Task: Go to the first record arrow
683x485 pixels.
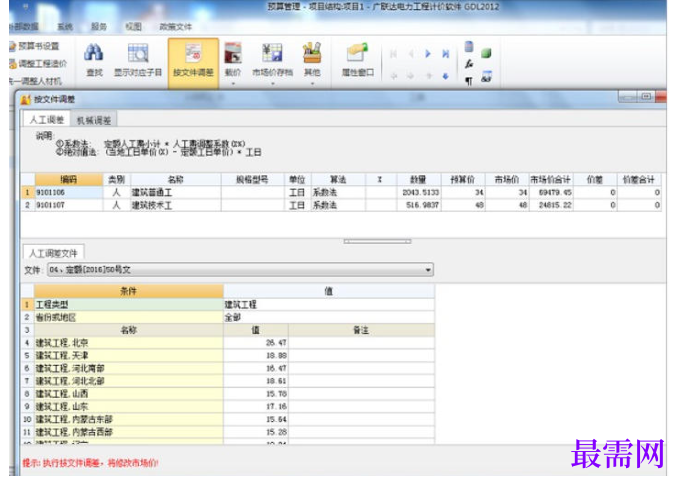Action: (x=393, y=54)
